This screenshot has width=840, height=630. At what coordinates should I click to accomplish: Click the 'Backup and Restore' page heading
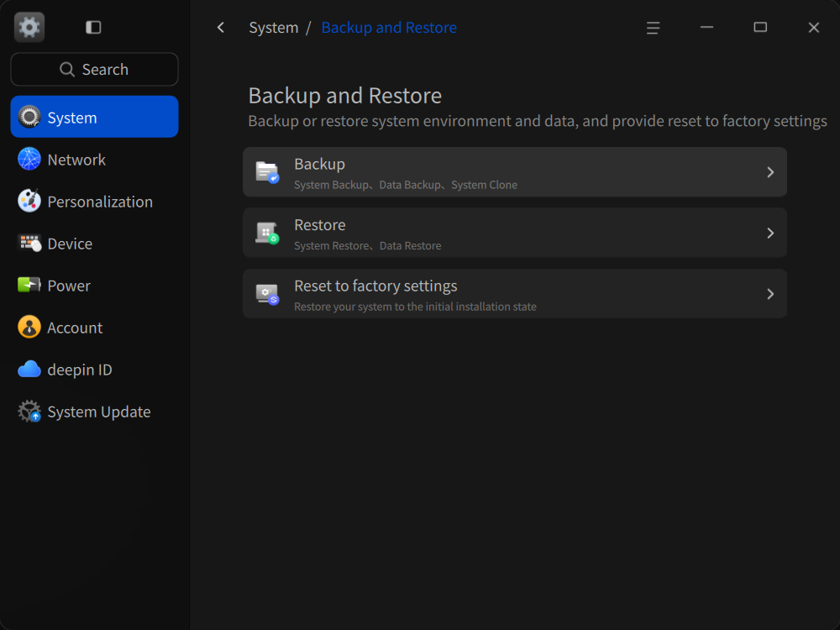(345, 96)
